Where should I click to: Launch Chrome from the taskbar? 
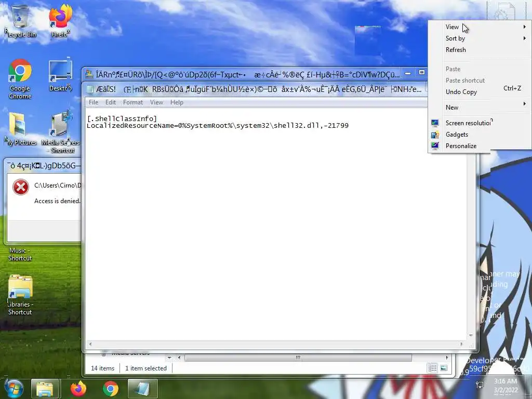pos(111,389)
